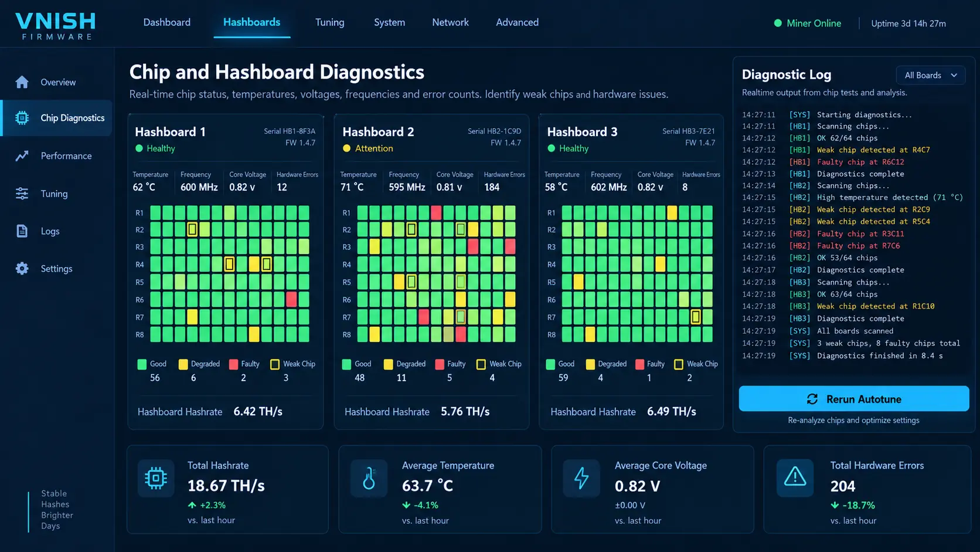Open the Tuning tab in top navigation

click(330, 22)
